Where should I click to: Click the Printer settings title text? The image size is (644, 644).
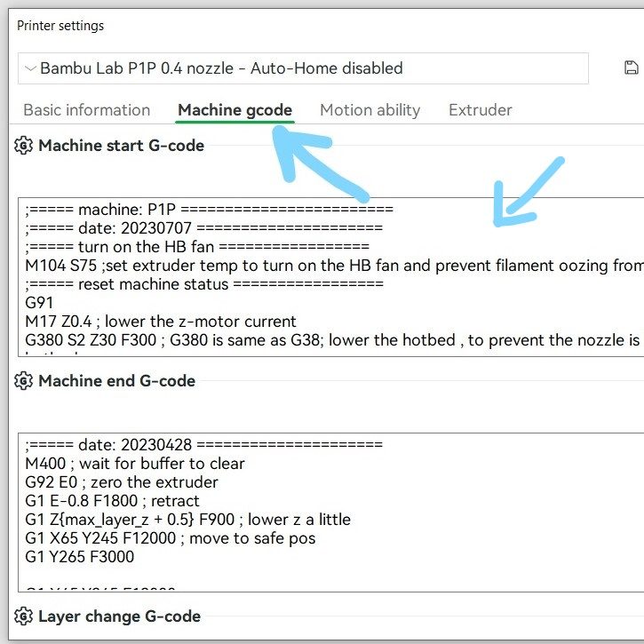coord(60,26)
